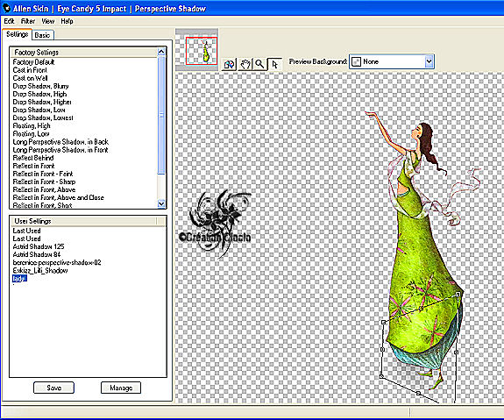Select Astrid Shadow 125 user setting
This screenshot has height=420, width=504.
(39, 246)
